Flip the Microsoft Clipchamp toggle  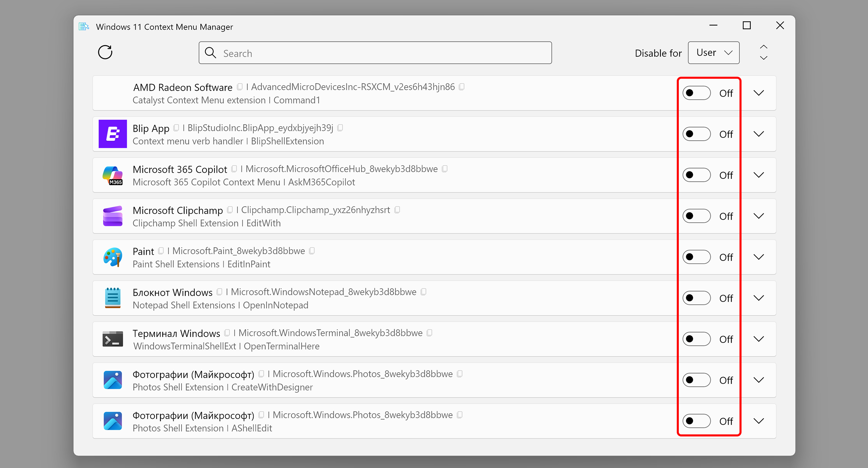tap(696, 216)
